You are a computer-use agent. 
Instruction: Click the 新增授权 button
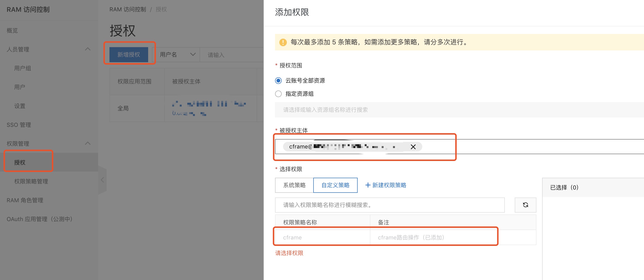coord(129,54)
